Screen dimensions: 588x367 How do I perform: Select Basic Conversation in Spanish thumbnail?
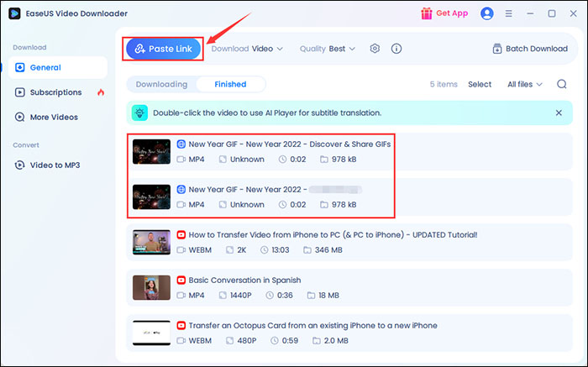[x=151, y=287]
